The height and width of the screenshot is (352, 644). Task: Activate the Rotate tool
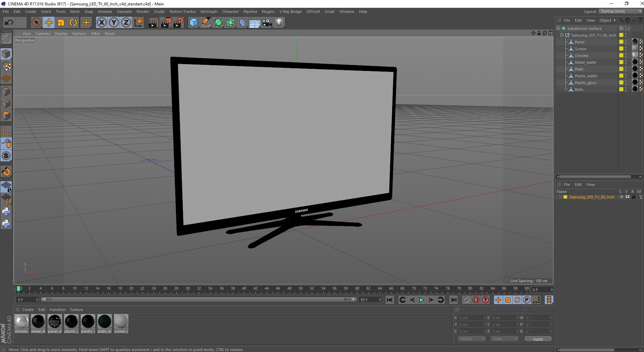(x=73, y=23)
